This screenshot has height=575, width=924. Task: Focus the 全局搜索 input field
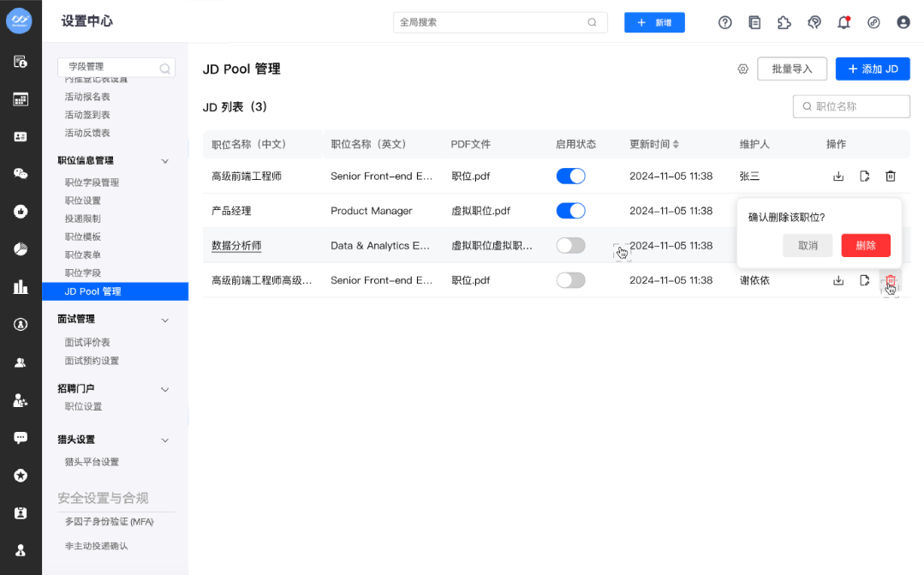tap(500, 22)
